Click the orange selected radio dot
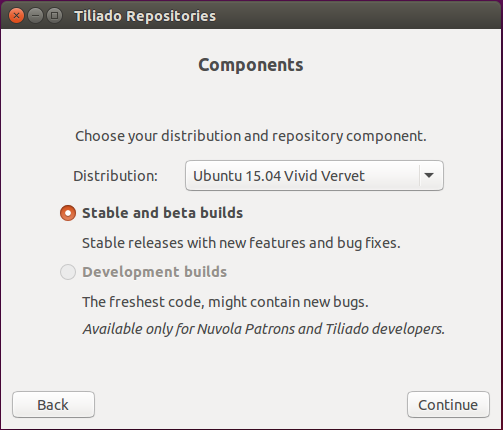Viewport: 503px width, 430px height. (x=68, y=213)
